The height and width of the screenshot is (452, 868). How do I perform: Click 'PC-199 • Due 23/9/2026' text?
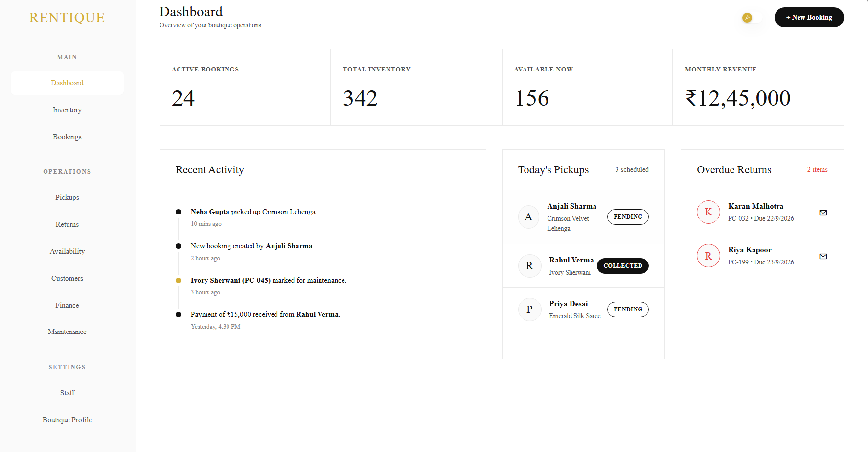tap(761, 262)
